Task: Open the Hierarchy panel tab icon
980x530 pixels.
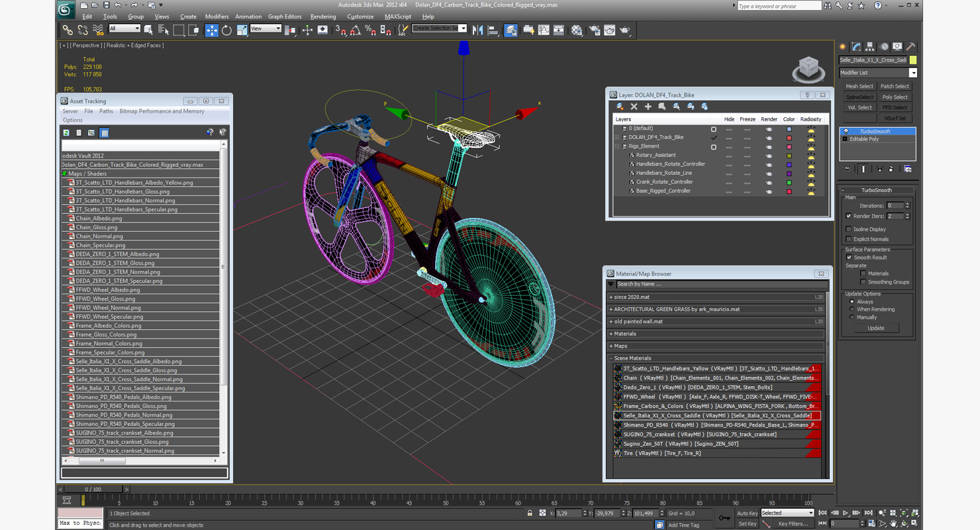Action: pyautogui.click(x=870, y=46)
